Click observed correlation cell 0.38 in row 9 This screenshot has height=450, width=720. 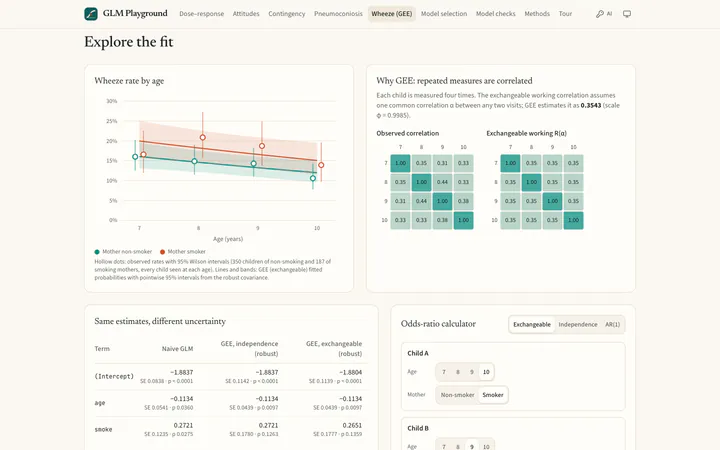[463, 201]
